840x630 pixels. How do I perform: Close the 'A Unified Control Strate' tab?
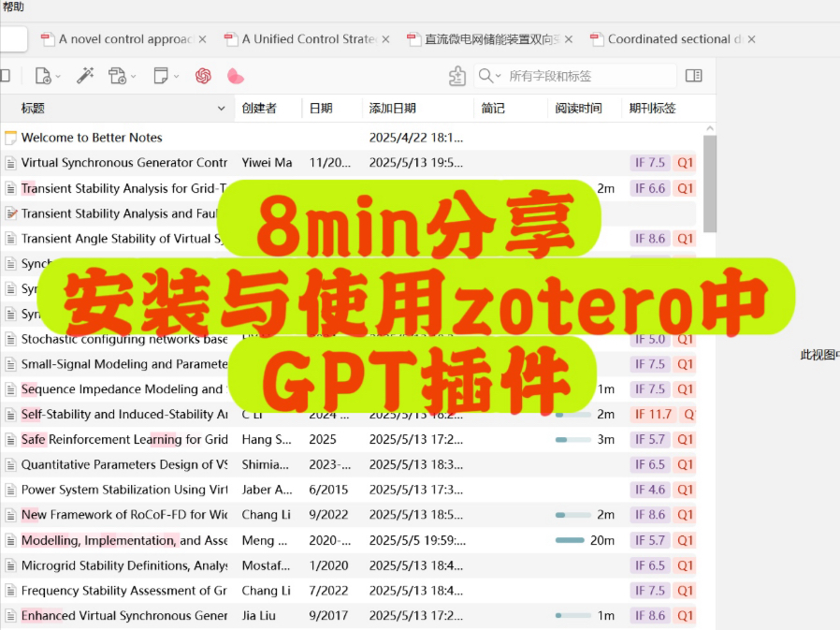click(x=385, y=39)
